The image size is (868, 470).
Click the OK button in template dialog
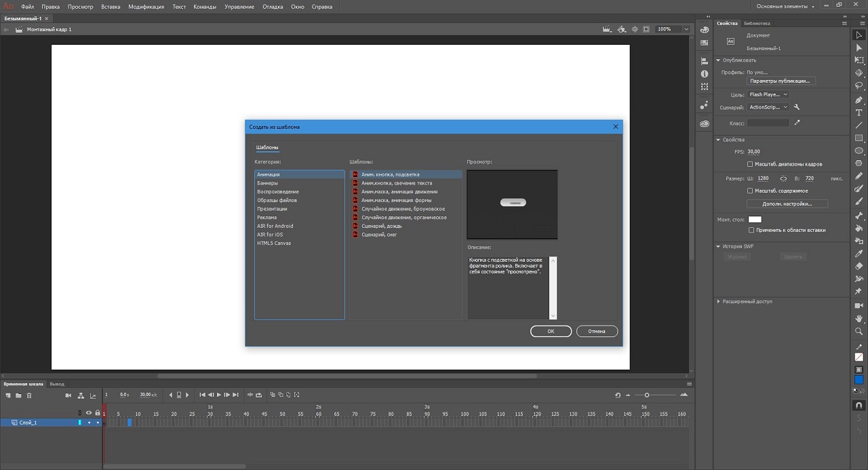[x=551, y=331]
